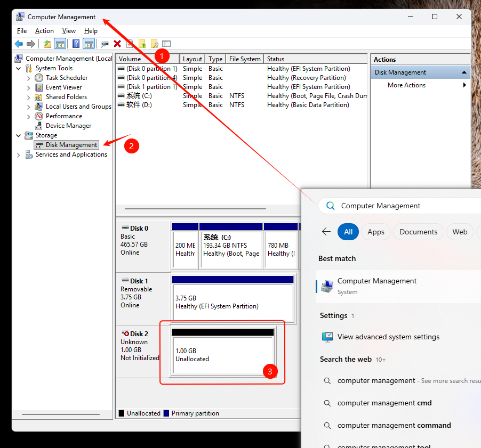Open the View menu
The image size is (481, 448).
click(x=69, y=31)
